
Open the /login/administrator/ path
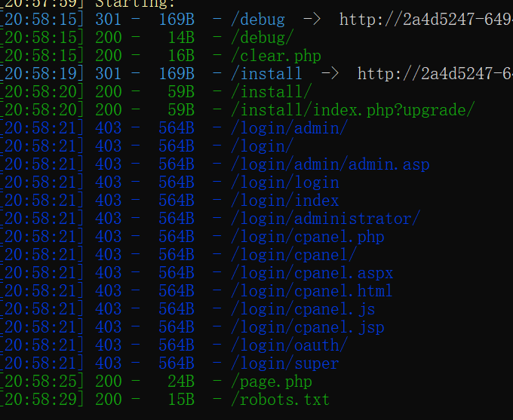click(x=325, y=219)
